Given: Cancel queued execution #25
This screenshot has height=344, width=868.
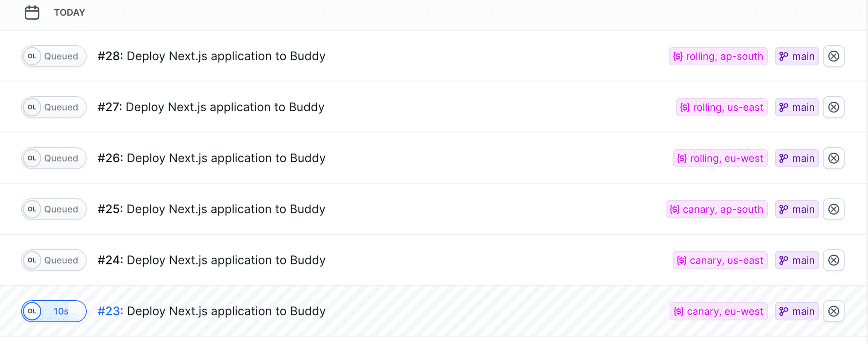Looking at the screenshot, I should [x=834, y=209].
